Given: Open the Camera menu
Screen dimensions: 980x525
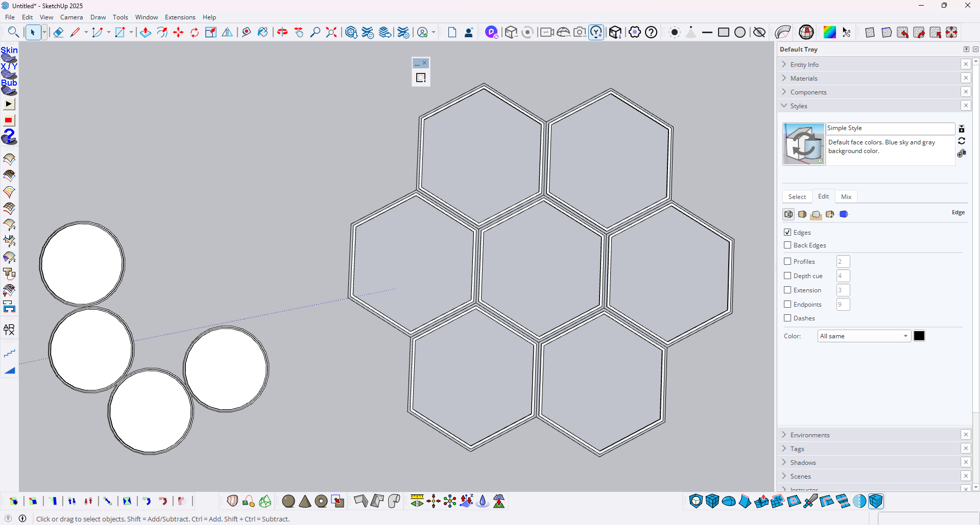Looking at the screenshot, I should point(71,17).
